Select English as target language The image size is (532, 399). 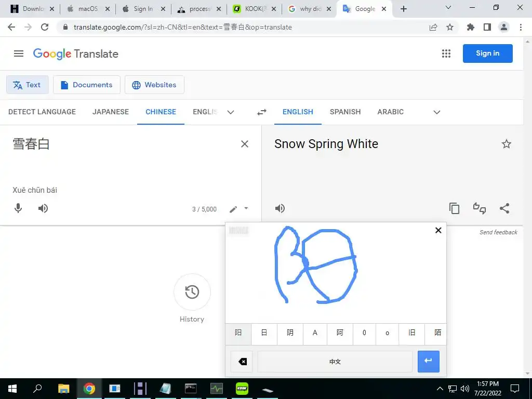pyautogui.click(x=298, y=112)
